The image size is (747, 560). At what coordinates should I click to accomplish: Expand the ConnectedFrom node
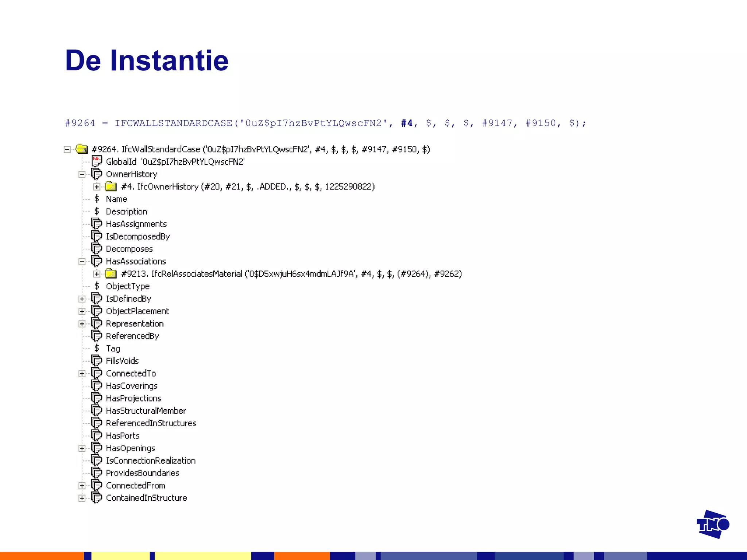click(x=82, y=486)
